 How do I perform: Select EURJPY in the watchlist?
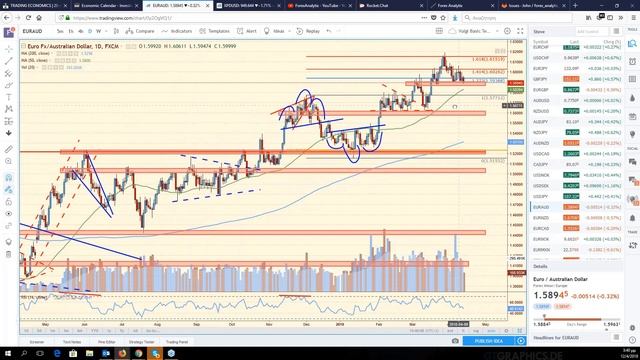[576, 69]
